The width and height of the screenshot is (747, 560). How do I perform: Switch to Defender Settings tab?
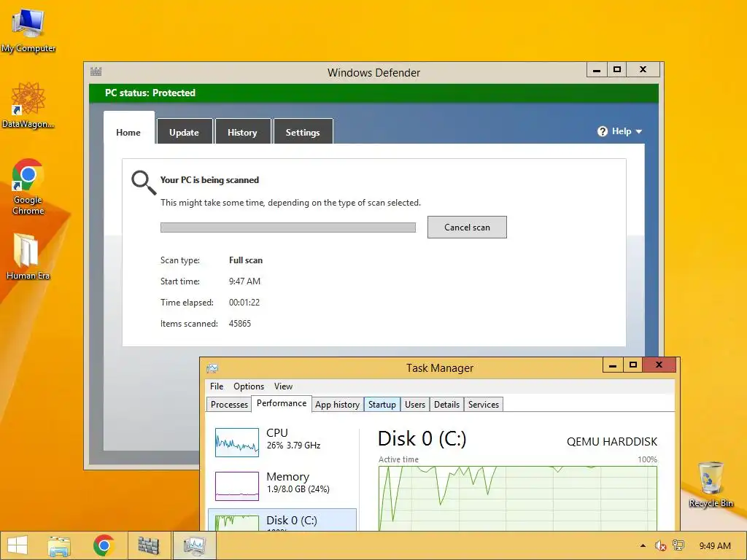pos(303,132)
